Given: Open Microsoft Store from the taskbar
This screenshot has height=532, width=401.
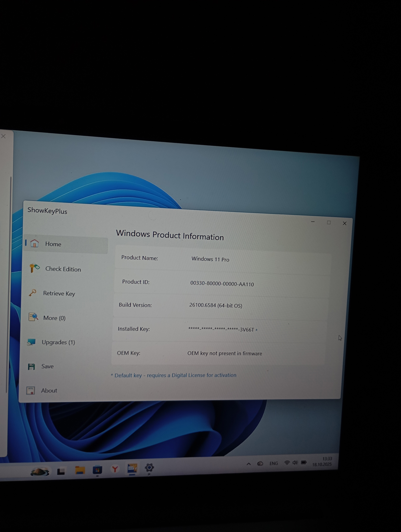Looking at the screenshot, I should coord(97,470).
